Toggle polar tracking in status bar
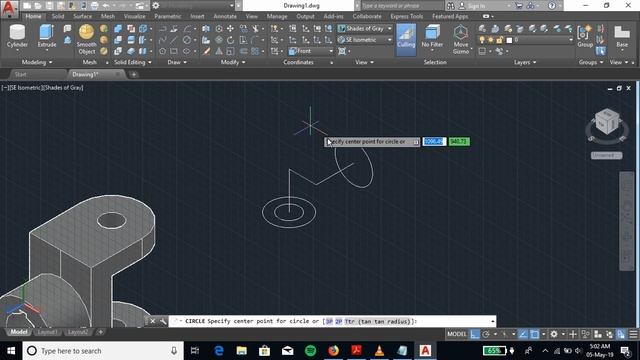 point(486,334)
